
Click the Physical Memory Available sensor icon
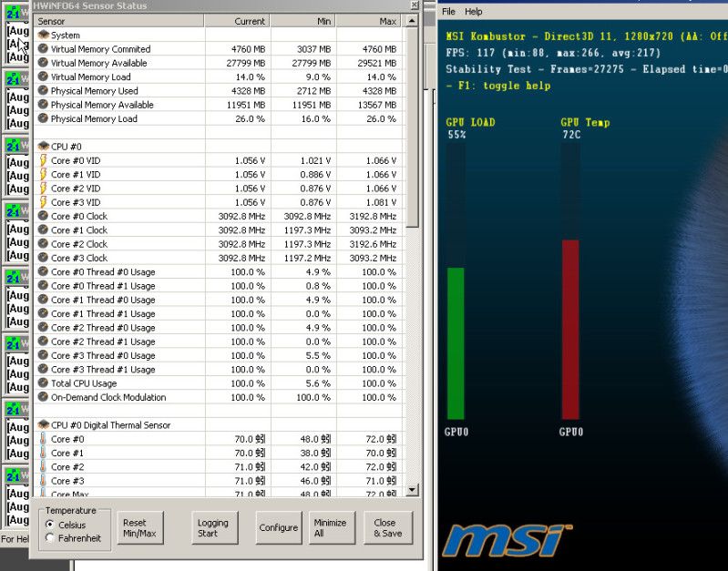pos(43,105)
